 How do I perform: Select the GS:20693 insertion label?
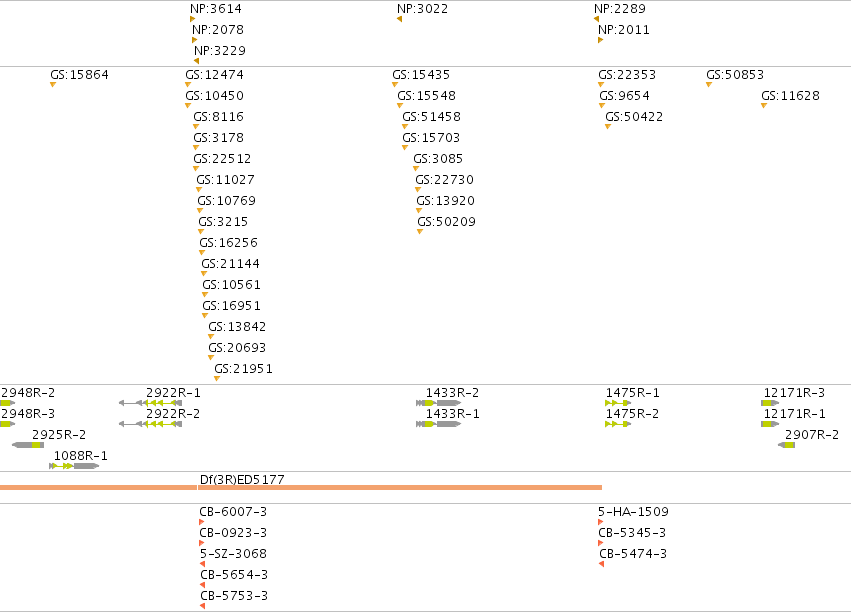237,348
